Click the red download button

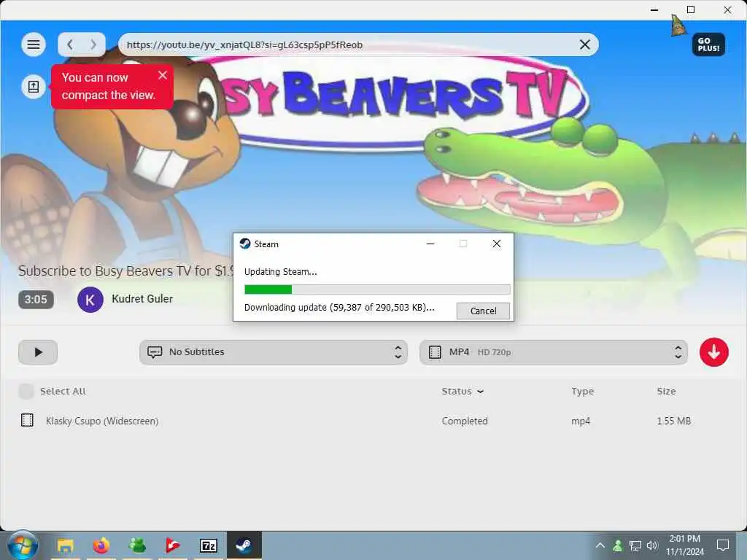(713, 352)
